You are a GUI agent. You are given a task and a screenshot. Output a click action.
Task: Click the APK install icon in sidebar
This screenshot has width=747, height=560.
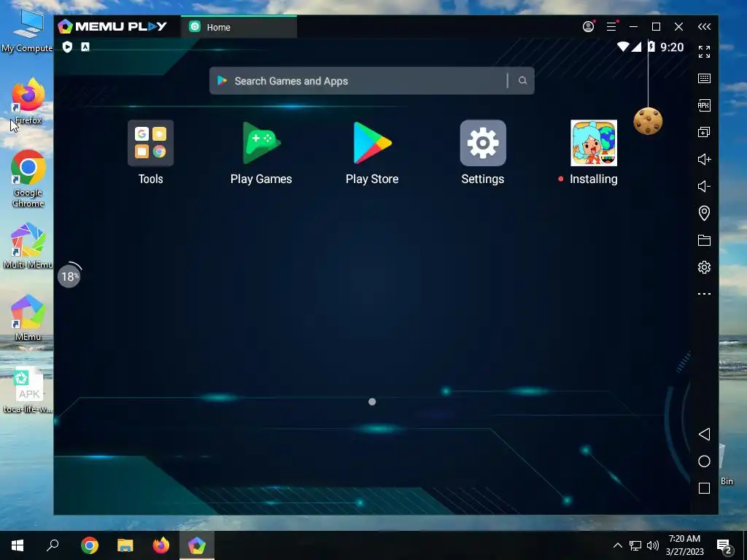(704, 105)
